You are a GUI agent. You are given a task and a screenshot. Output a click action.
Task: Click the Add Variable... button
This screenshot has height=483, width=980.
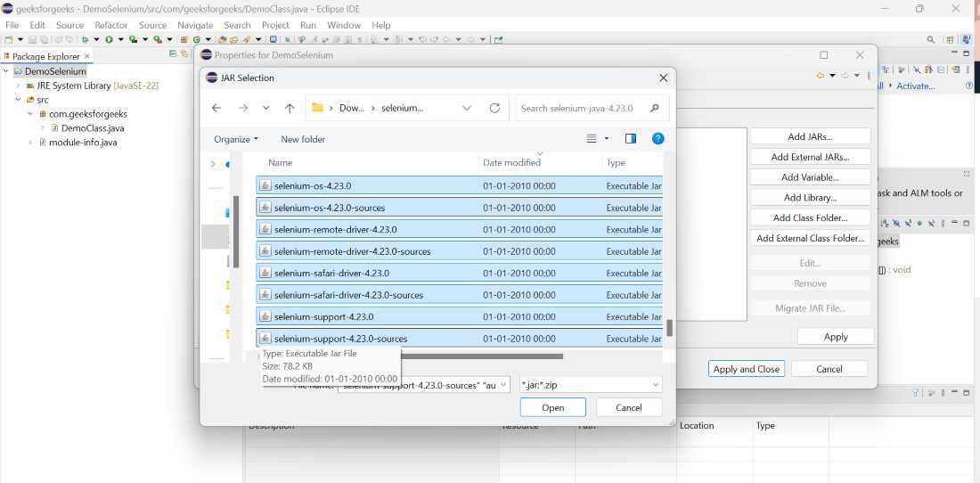tap(810, 177)
